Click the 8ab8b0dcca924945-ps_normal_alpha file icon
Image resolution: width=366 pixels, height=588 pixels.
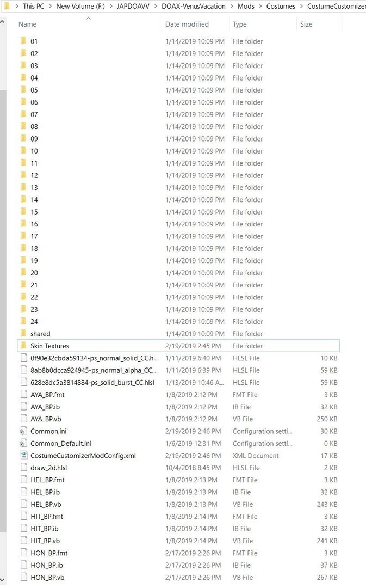click(x=23, y=370)
